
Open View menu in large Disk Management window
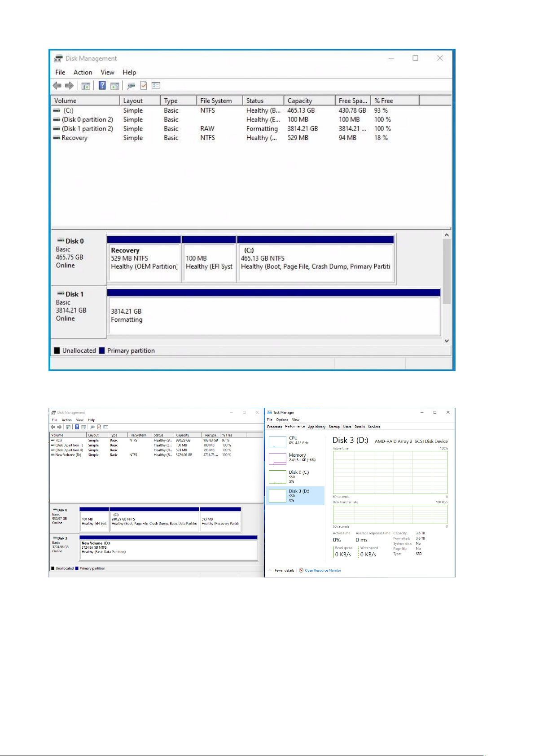click(107, 72)
